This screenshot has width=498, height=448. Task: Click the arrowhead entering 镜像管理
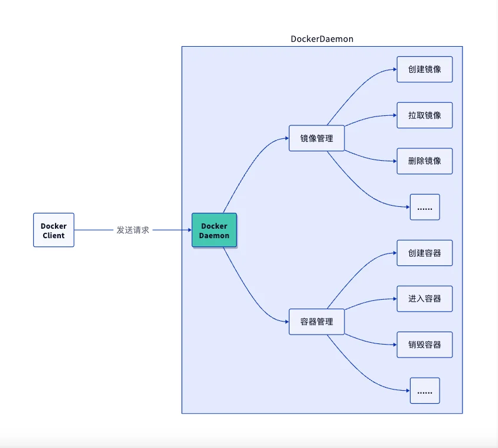(286, 138)
